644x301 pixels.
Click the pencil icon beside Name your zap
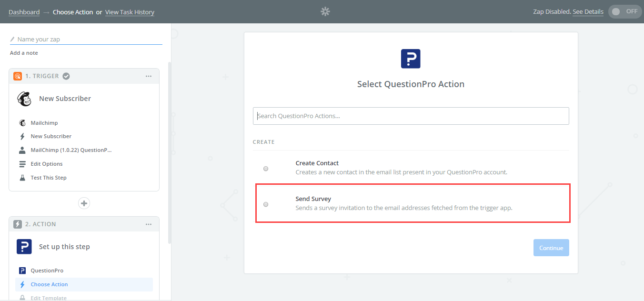[12, 40]
